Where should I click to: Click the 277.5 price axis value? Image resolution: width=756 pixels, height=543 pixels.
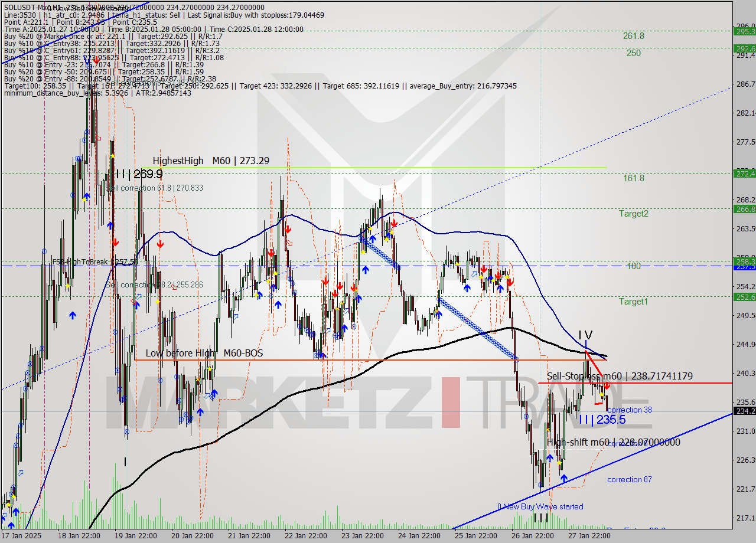click(745, 142)
